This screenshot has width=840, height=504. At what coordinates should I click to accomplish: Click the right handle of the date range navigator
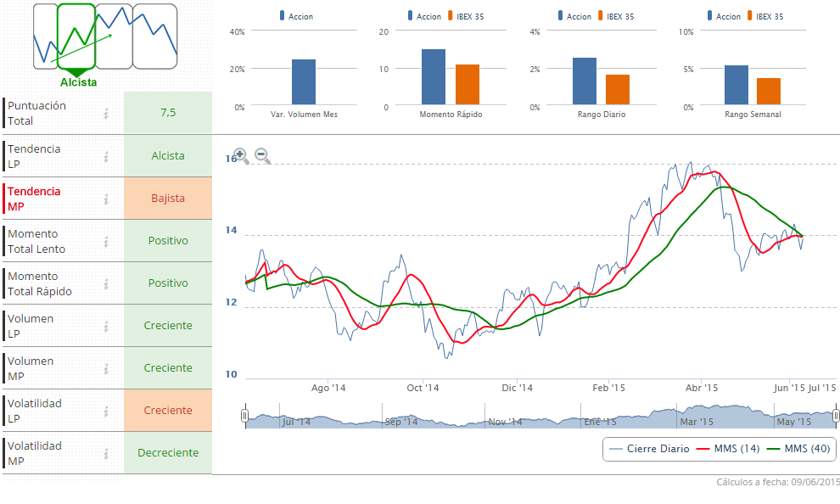836,416
